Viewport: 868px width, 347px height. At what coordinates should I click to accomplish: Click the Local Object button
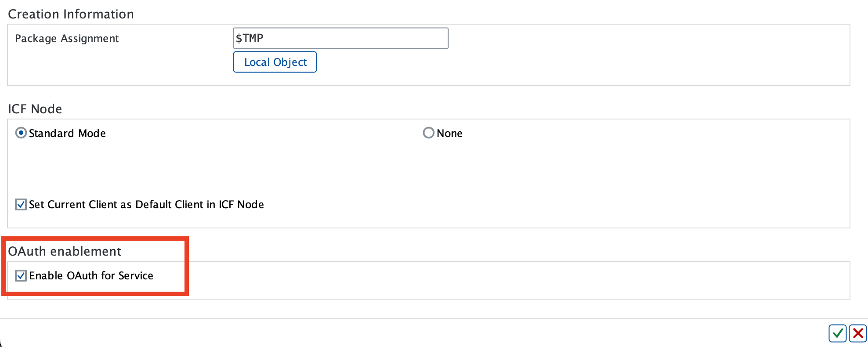pos(275,62)
